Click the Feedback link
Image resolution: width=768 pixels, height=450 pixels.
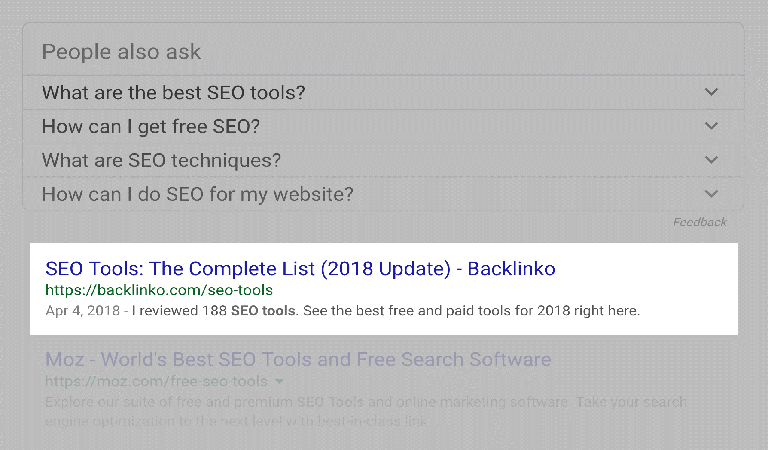[x=699, y=222]
